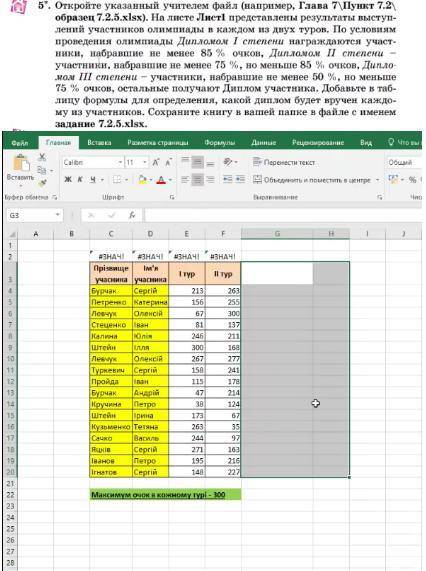Viewport: 426px width, 571px height.
Task: Click the Borders icon
Action: pyautogui.click(x=117, y=180)
